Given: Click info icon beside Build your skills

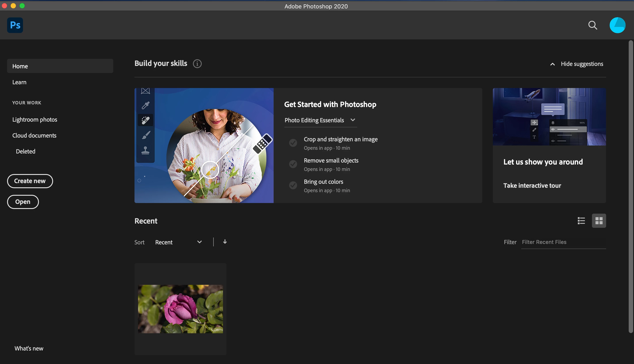Looking at the screenshot, I should point(197,64).
